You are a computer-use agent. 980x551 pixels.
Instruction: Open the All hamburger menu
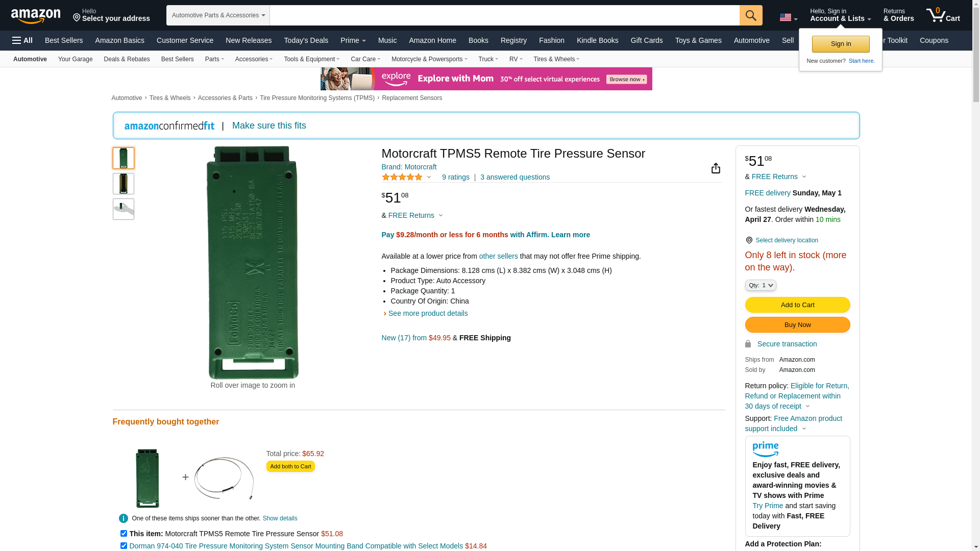tap(22, 40)
